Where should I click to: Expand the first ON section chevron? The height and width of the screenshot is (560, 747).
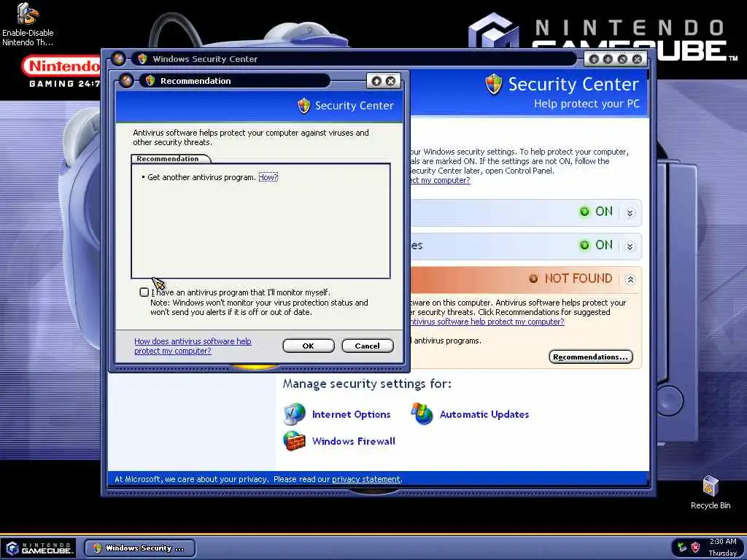coord(630,212)
